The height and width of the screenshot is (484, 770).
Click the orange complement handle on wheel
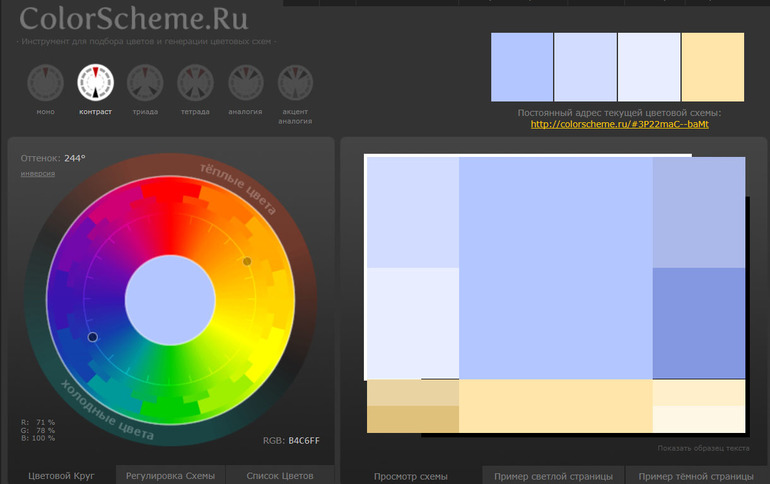pos(247,261)
